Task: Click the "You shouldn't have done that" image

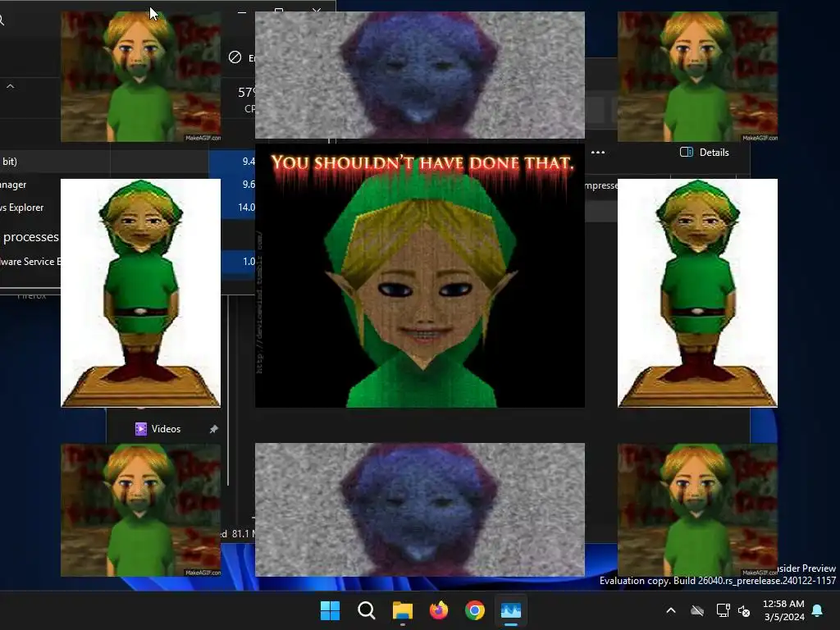Action: pos(420,276)
